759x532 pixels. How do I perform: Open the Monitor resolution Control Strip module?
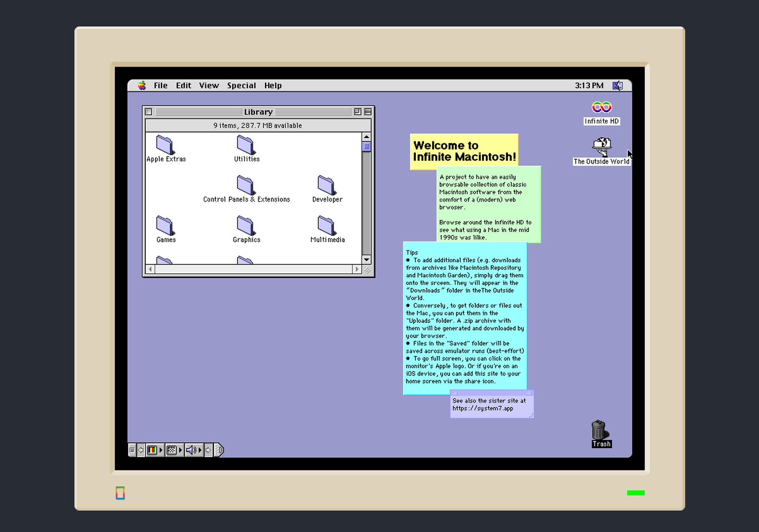[x=174, y=450]
